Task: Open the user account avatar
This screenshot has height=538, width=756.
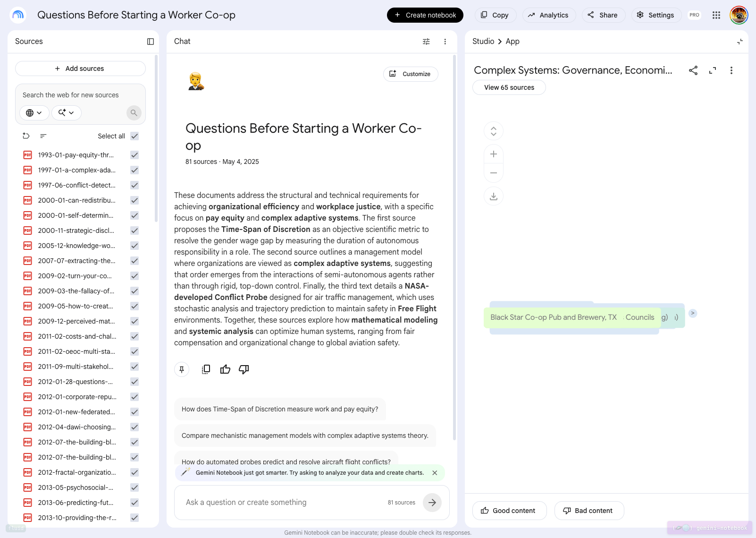Action: point(739,15)
